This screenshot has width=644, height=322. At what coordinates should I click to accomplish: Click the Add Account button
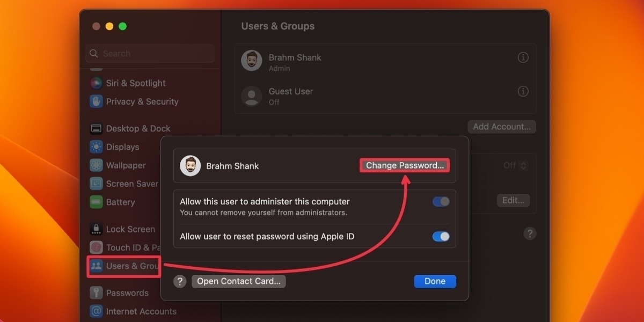point(501,127)
